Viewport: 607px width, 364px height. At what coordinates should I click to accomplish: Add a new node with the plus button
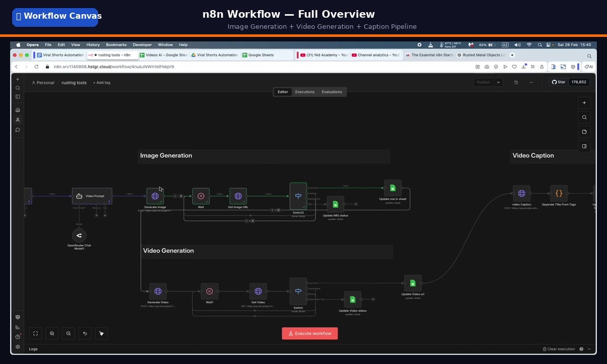click(584, 102)
